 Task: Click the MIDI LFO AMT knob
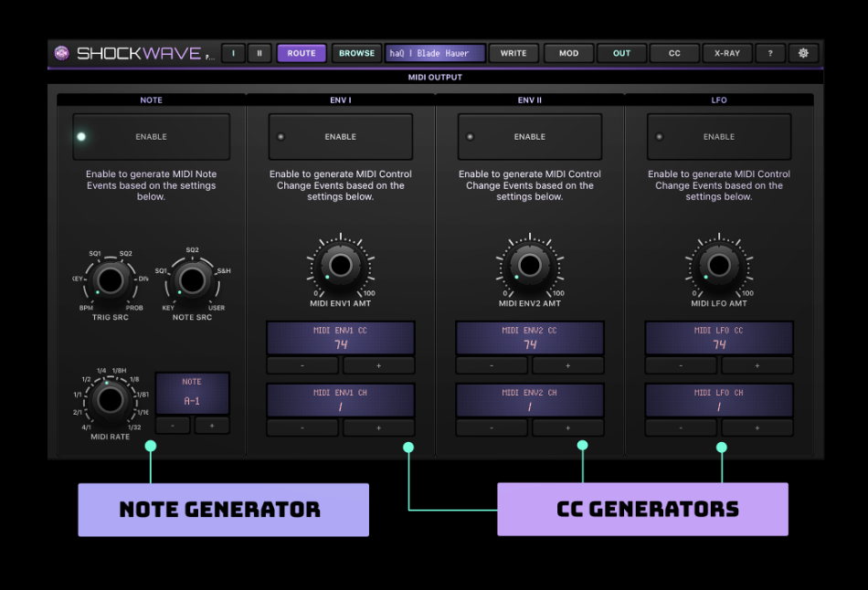(719, 265)
